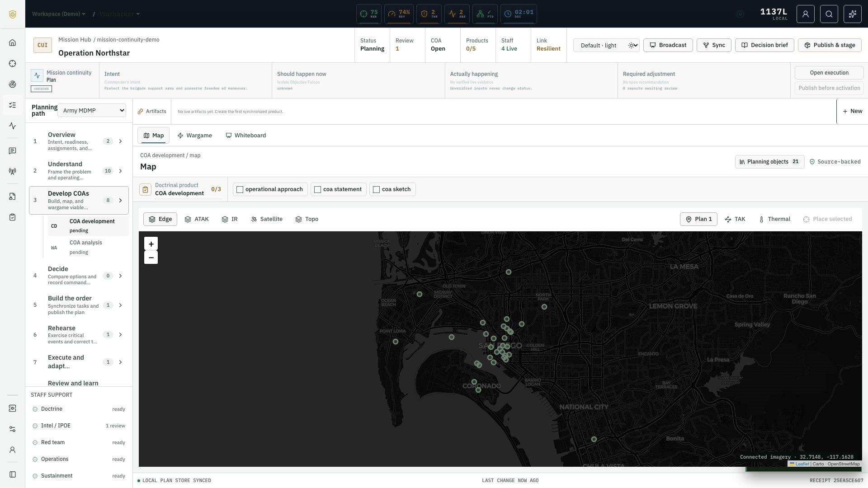Open the Decision brief
Screen dimensions: 868x488
click(x=764, y=45)
